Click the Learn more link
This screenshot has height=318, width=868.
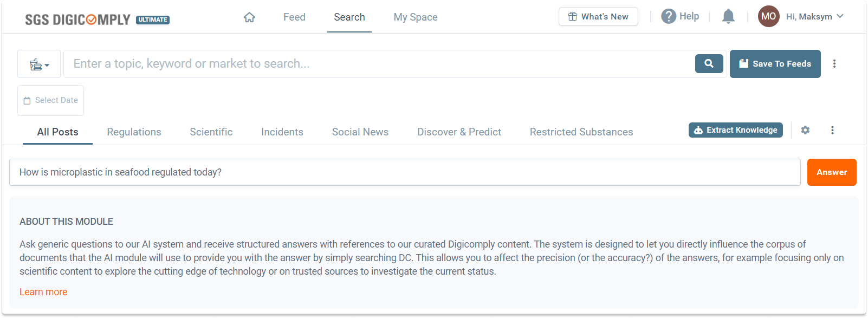(x=43, y=292)
